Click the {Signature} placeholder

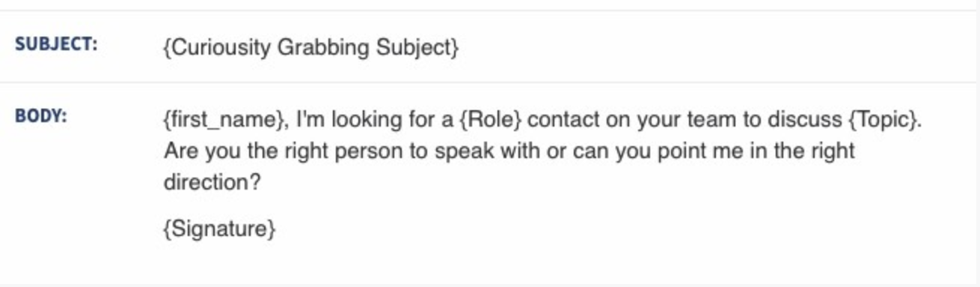tap(219, 228)
